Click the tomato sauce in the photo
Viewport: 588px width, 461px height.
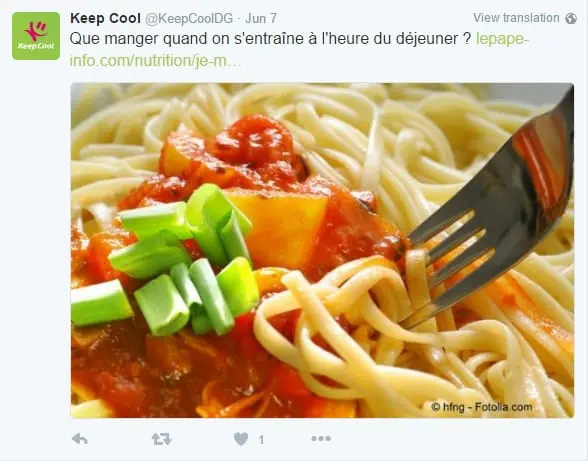click(169, 371)
